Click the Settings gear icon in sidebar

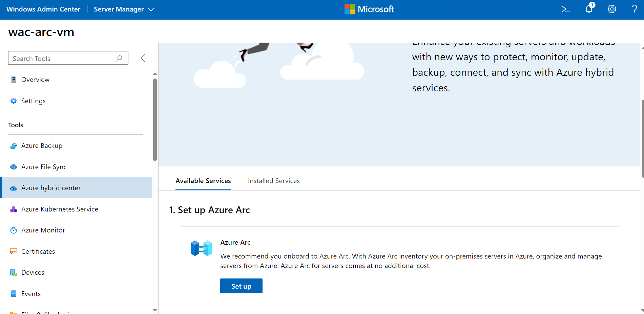14,101
